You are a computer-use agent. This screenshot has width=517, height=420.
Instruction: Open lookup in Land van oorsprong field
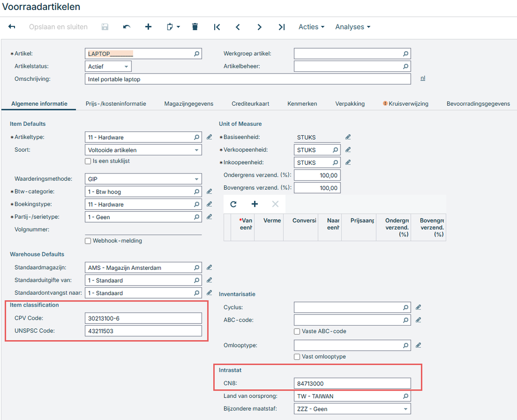pos(406,396)
